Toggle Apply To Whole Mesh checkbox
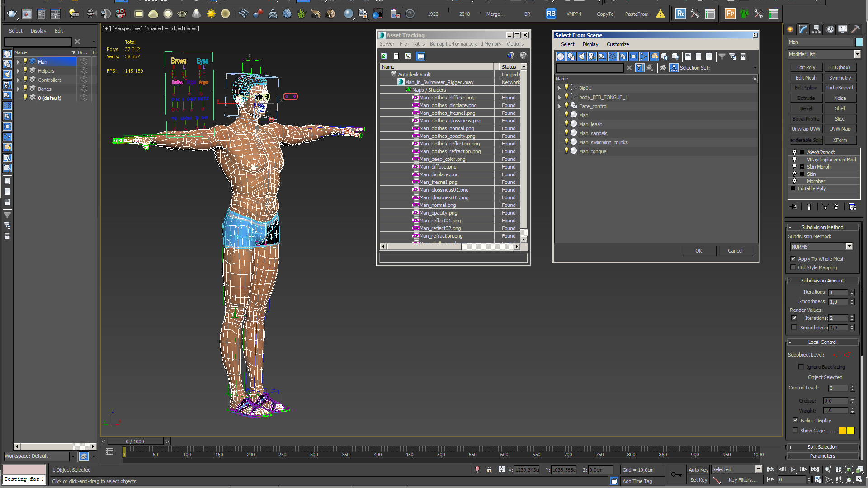This screenshot has height=488, width=868. [x=793, y=259]
